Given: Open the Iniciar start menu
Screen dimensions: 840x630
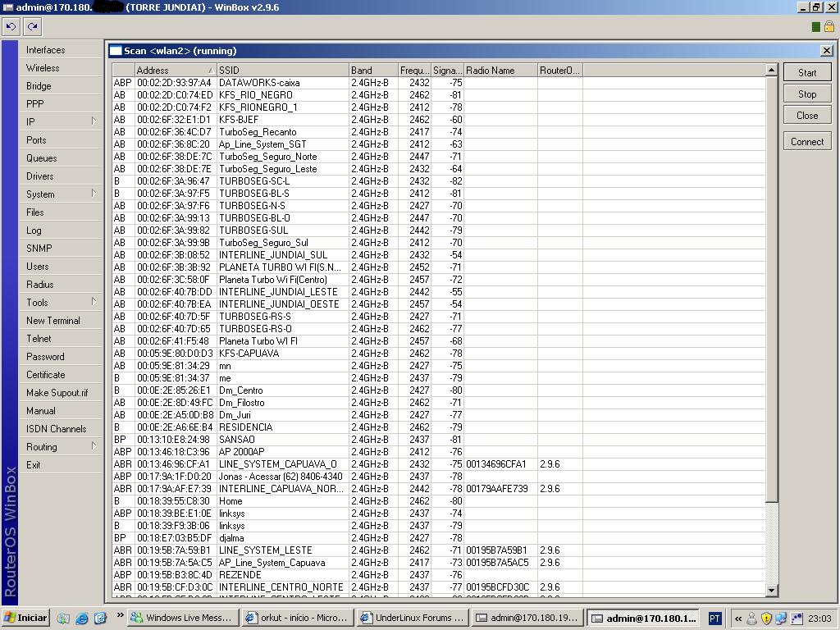Looking at the screenshot, I should 25,618.
